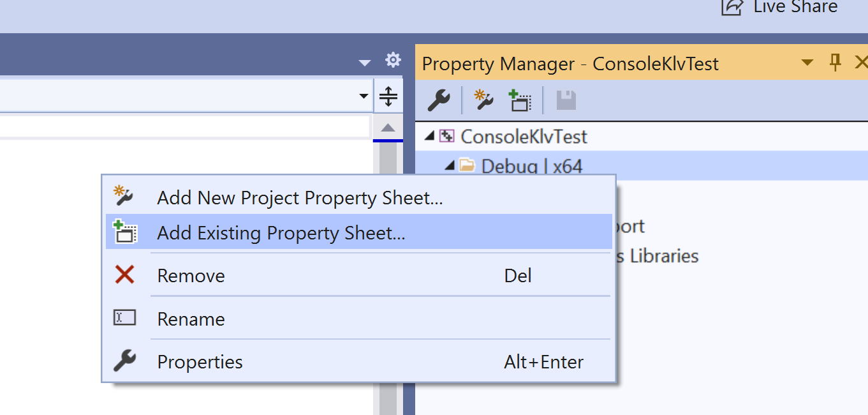This screenshot has height=415, width=868.
Task: Toggle the pin on the Property Manager panel
Action: click(x=835, y=63)
